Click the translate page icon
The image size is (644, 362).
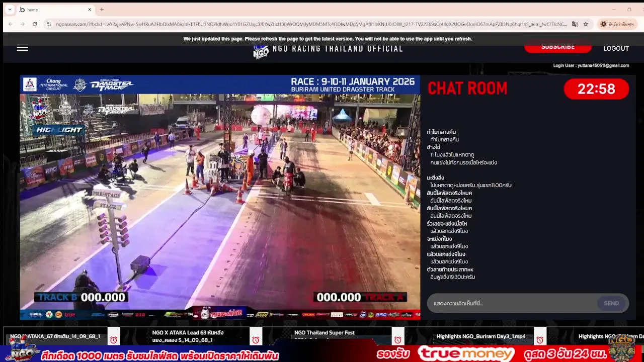pyautogui.click(x=575, y=24)
